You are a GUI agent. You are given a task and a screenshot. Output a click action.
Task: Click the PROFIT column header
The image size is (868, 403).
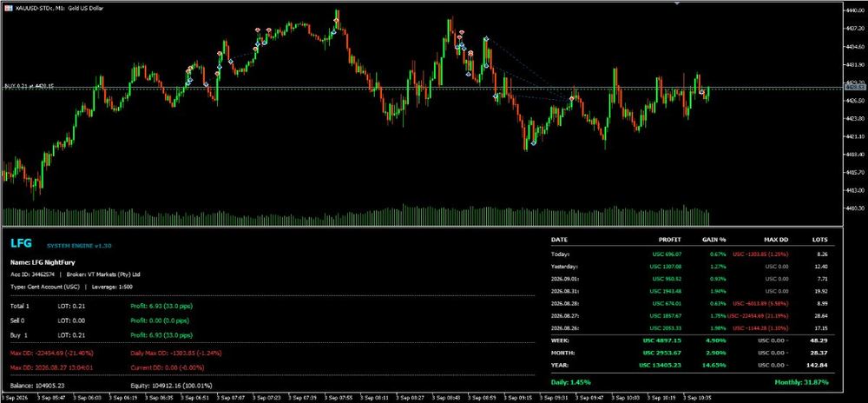[x=671, y=240]
